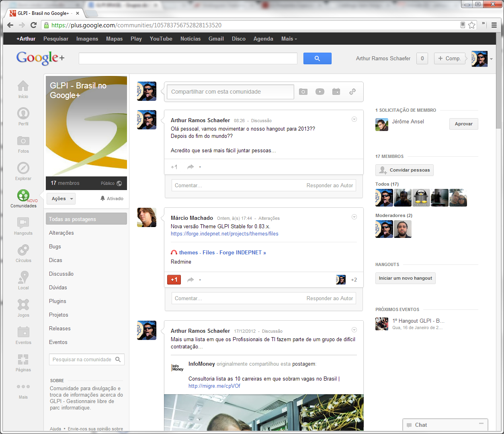
Task: Open options arrow on Arthur's 08:26 post
Action: 354,119
